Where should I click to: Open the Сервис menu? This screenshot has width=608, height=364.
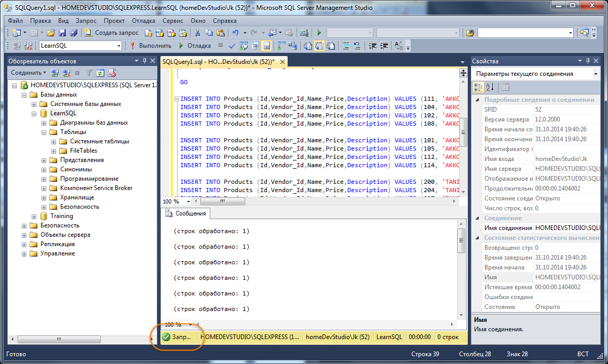click(x=172, y=21)
